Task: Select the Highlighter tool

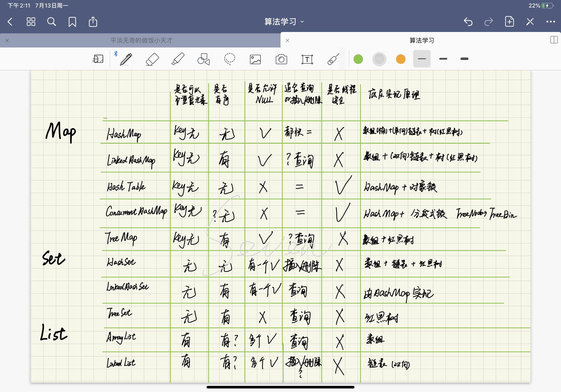Action: tap(178, 59)
